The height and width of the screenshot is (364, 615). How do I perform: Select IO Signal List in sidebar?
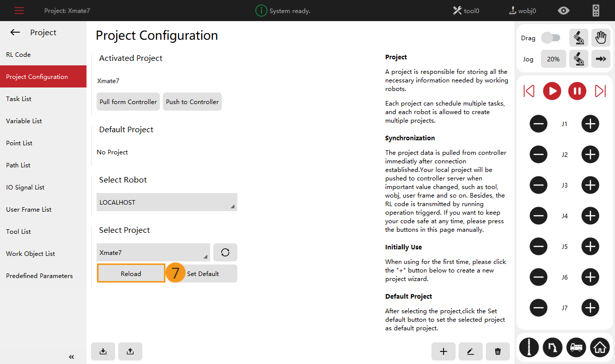coord(25,188)
